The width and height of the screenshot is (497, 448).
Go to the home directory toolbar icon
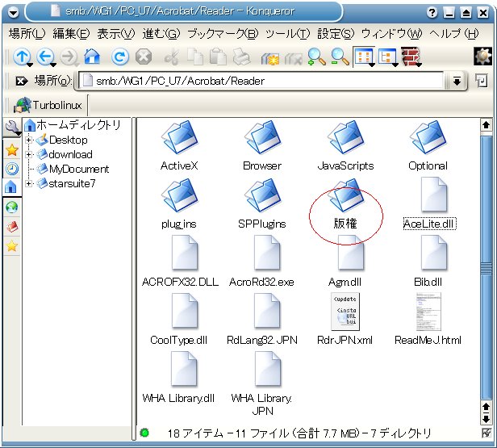point(92,57)
